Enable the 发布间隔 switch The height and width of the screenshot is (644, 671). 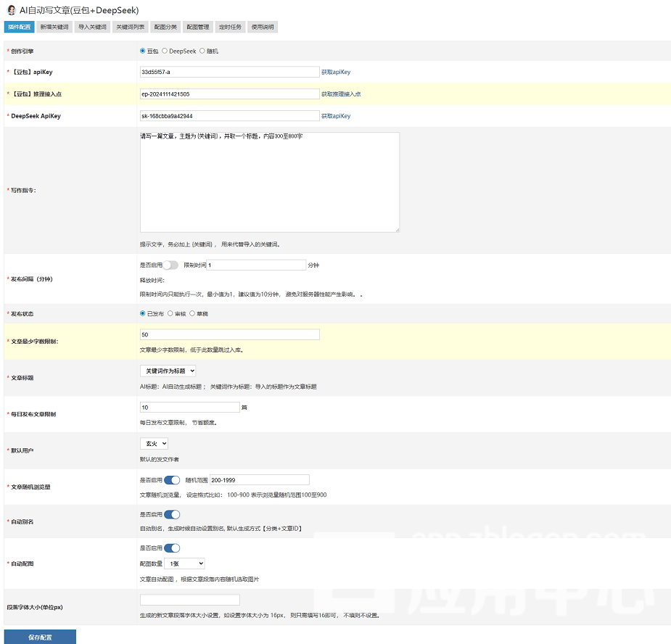click(170, 265)
